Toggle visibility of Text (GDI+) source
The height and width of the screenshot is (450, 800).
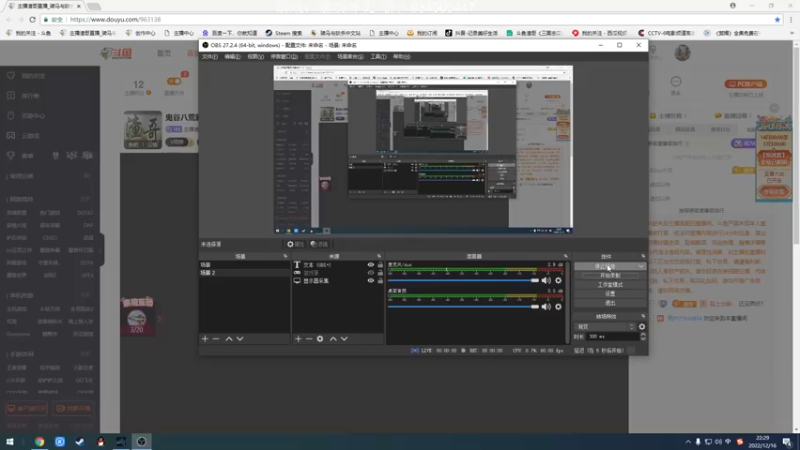(x=371, y=265)
